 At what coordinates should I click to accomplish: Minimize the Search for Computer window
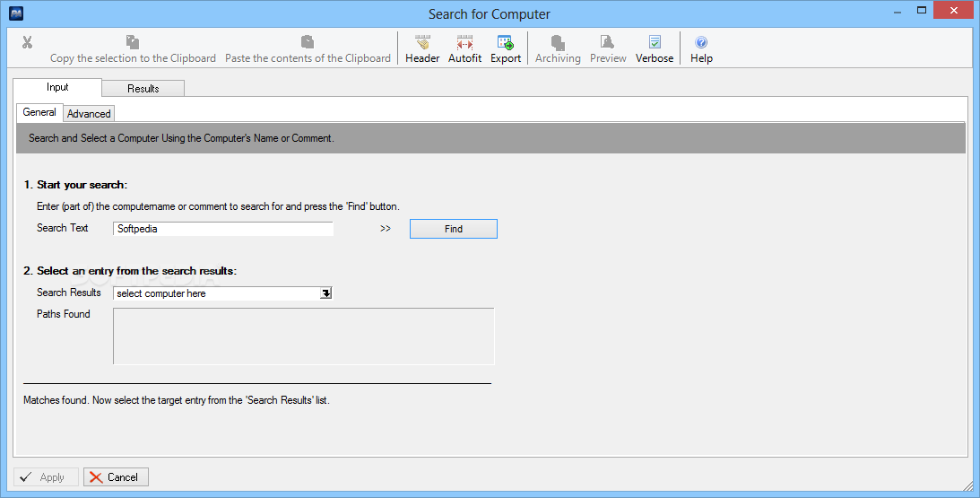pyautogui.click(x=898, y=11)
